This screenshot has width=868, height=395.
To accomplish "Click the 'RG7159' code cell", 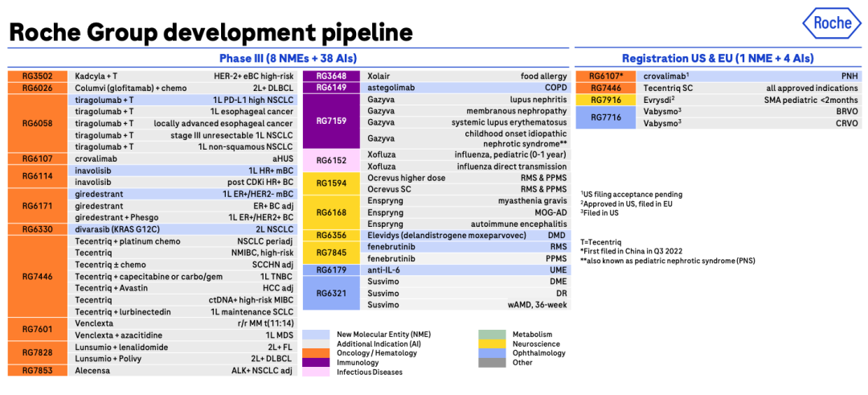I will 330,121.
